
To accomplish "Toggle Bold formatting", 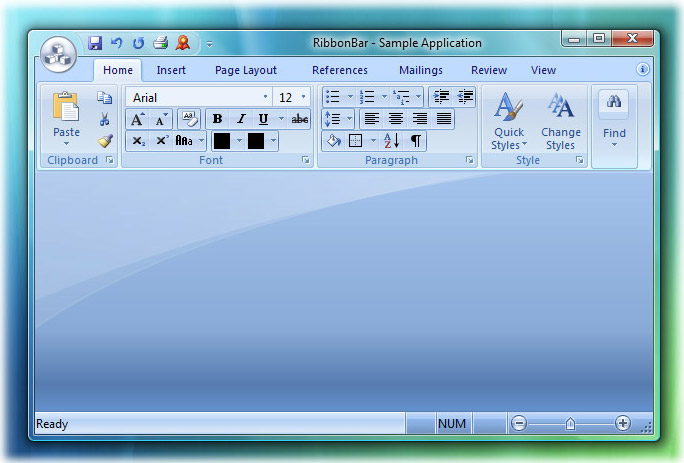I will (x=217, y=119).
